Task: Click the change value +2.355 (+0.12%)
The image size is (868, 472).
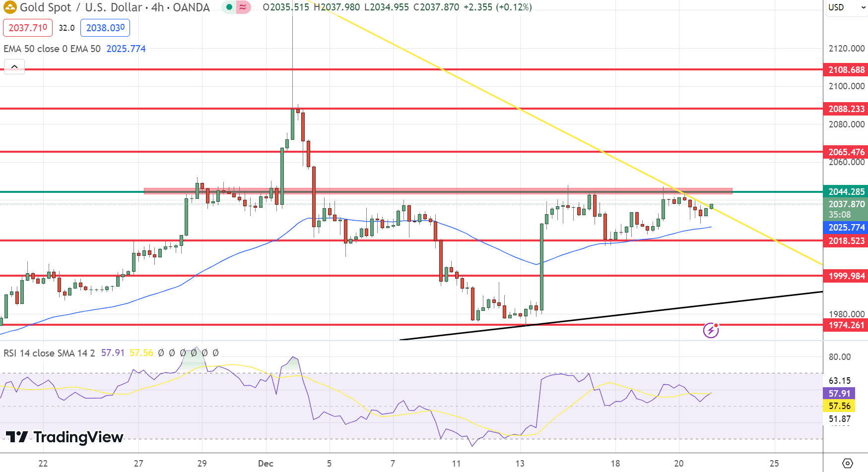Action: (x=497, y=7)
